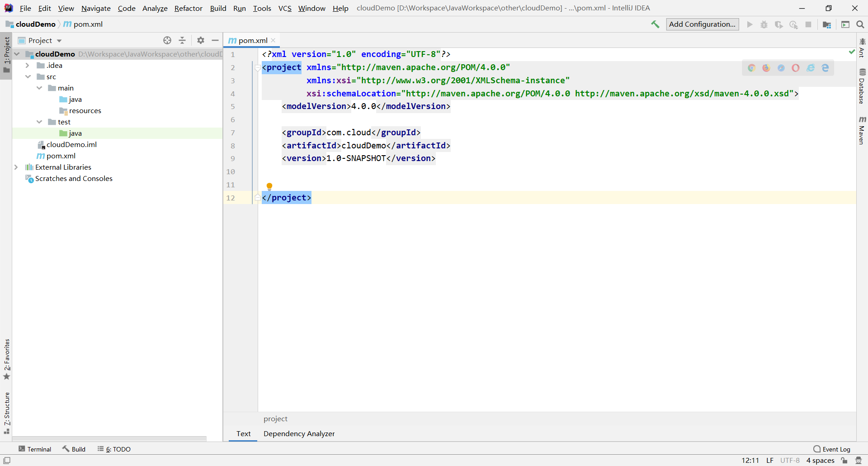The width and height of the screenshot is (868, 466).
Task: Click the Project panel horizontal scrollbar
Action: [109, 438]
